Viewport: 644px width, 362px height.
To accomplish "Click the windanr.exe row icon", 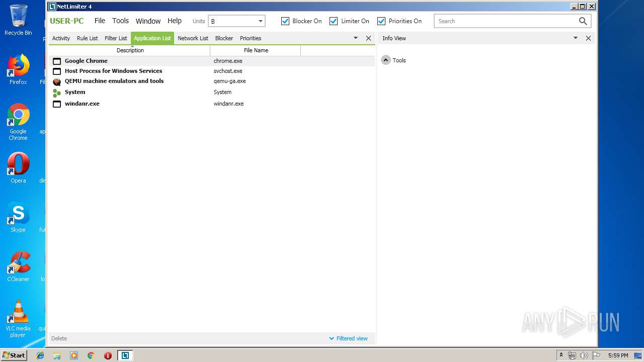I will (x=57, y=104).
